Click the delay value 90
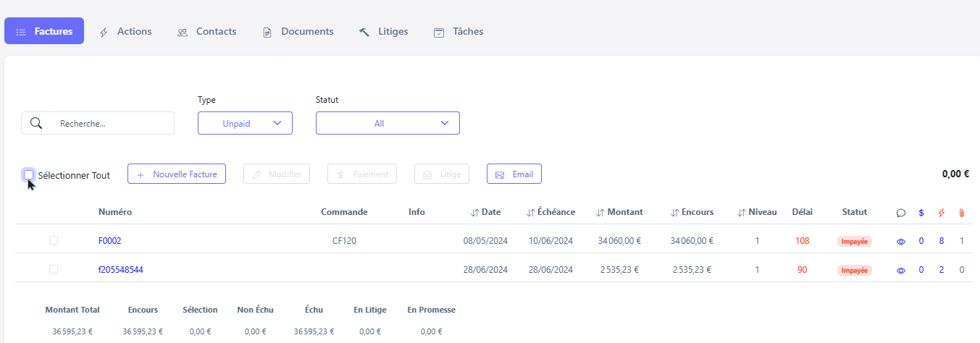 click(x=802, y=270)
